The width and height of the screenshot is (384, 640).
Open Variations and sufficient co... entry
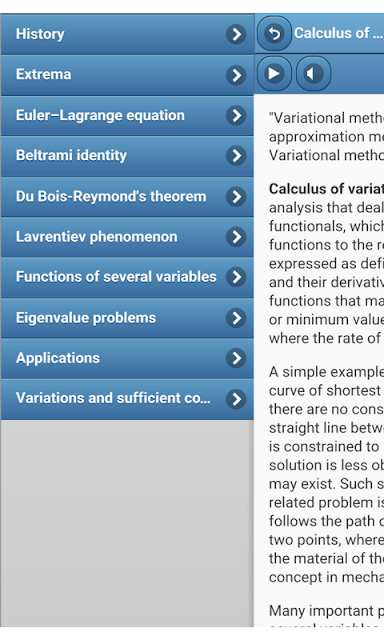(x=127, y=399)
